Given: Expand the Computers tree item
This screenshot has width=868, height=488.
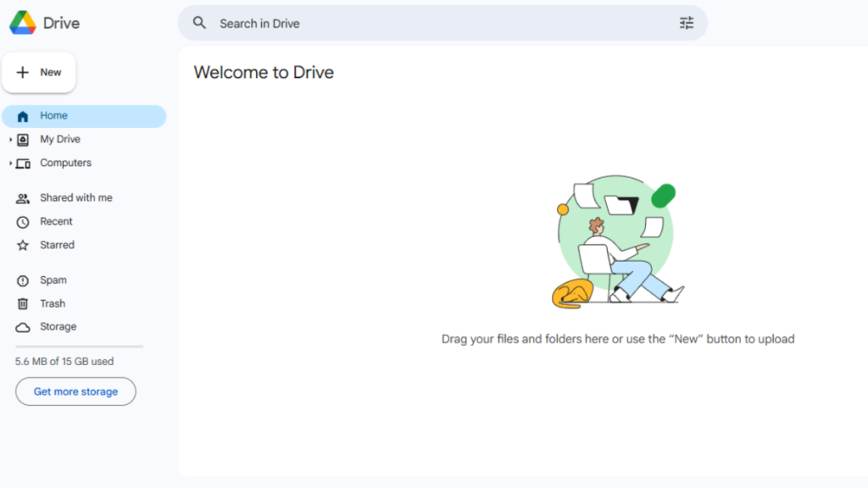Looking at the screenshot, I should (10, 163).
